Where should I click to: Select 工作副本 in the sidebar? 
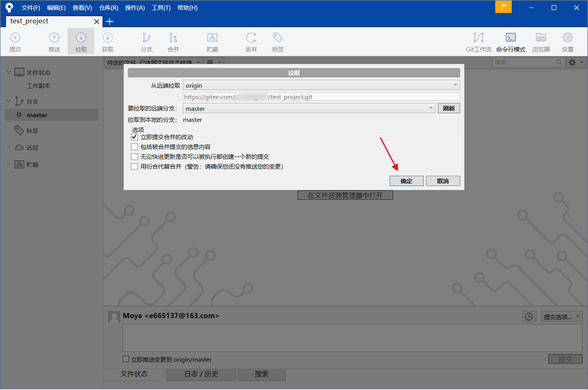pos(39,86)
